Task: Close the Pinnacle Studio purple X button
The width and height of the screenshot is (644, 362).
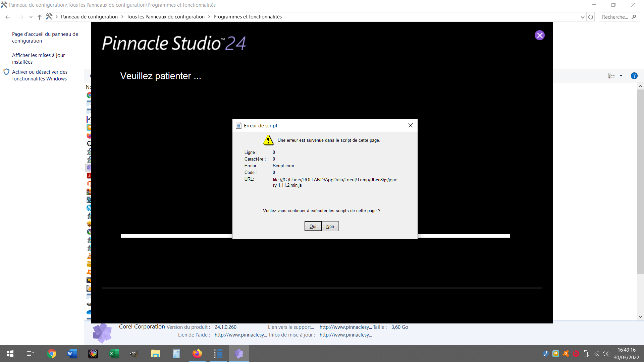Action: (539, 35)
